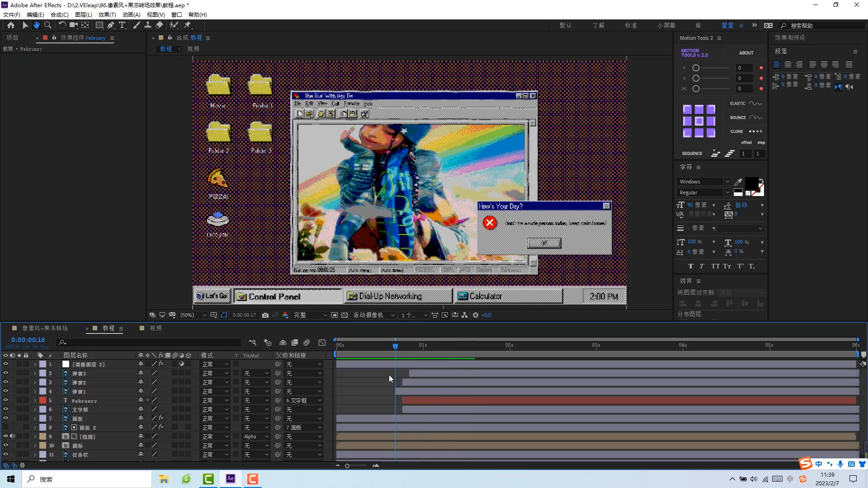Drag the timeline playhead marker

click(x=395, y=346)
